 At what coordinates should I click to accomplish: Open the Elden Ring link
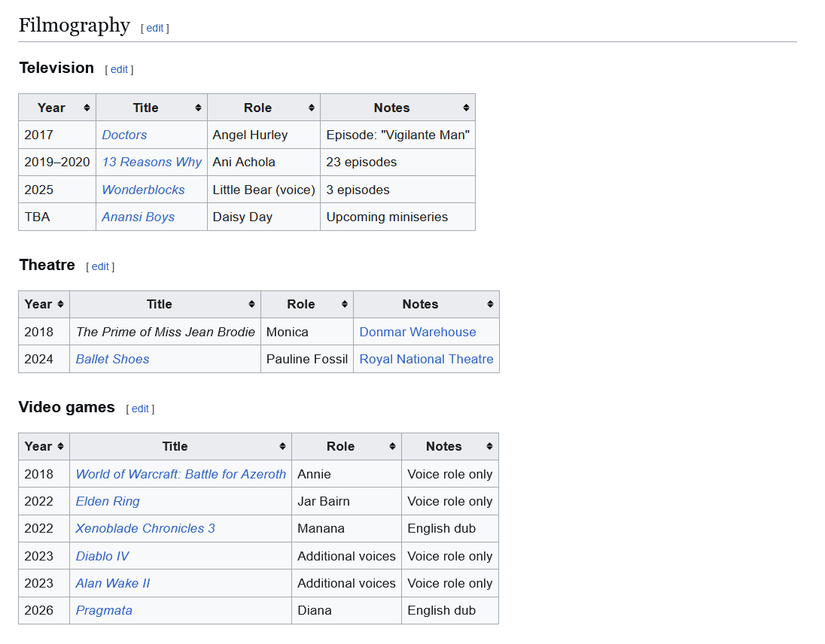coord(108,502)
